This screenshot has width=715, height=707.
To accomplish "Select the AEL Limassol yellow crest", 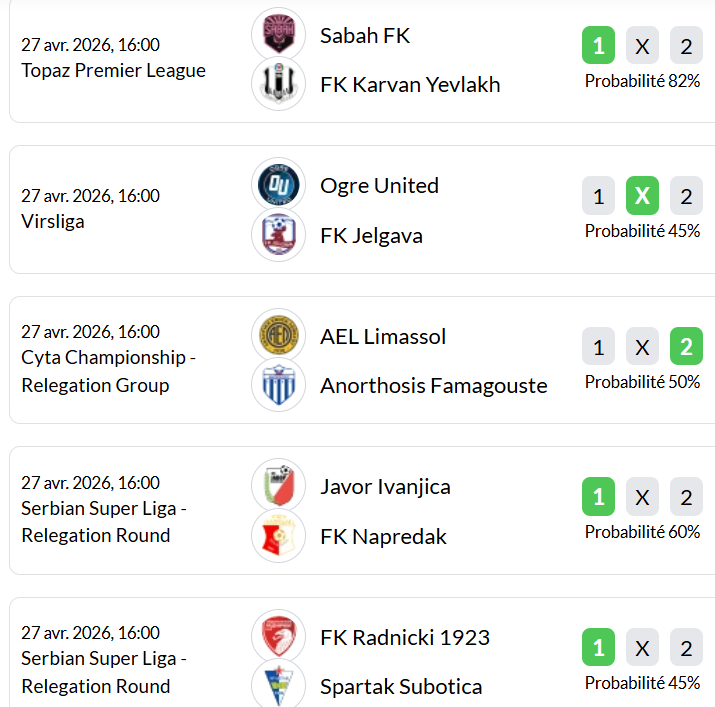I will (278, 336).
